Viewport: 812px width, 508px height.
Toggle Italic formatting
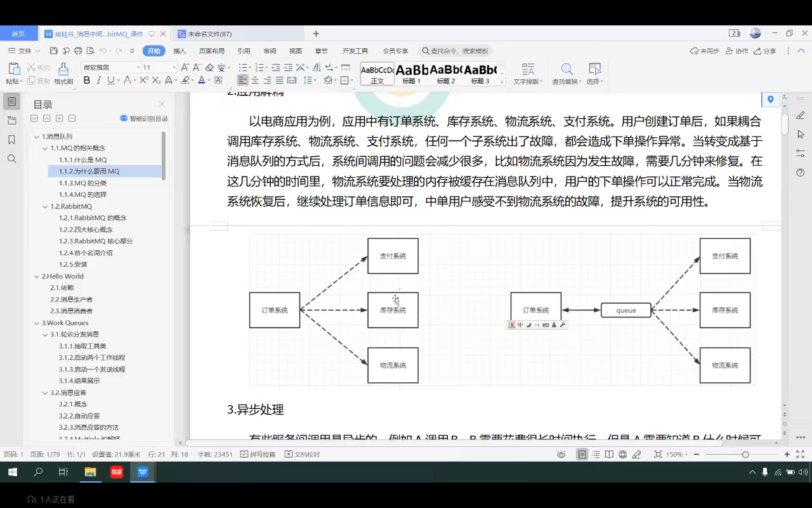click(x=99, y=81)
